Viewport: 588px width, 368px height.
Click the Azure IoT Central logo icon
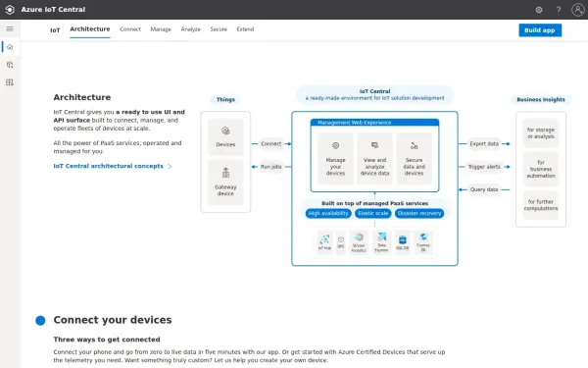[10, 10]
